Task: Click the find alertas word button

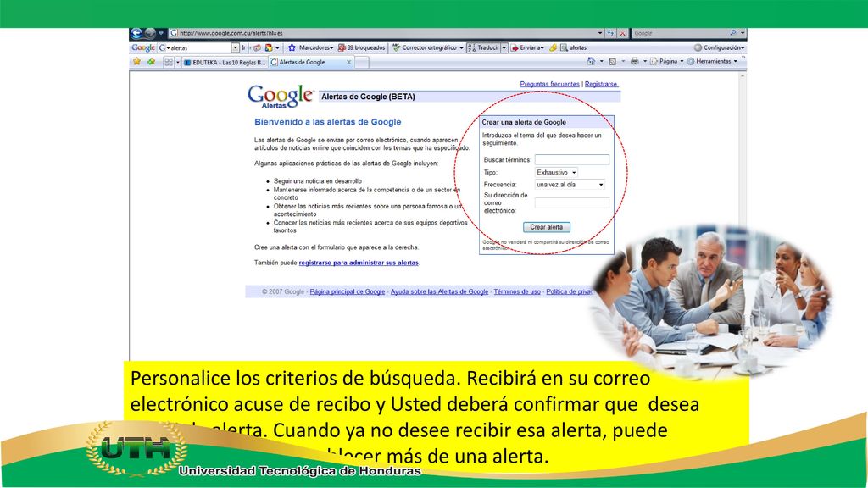Action: click(574, 47)
